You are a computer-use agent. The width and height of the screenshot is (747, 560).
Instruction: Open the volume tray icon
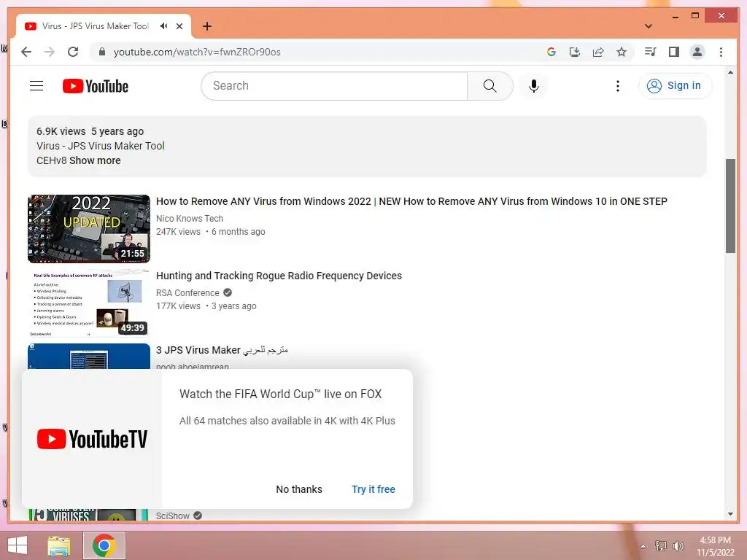pos(678,546)
